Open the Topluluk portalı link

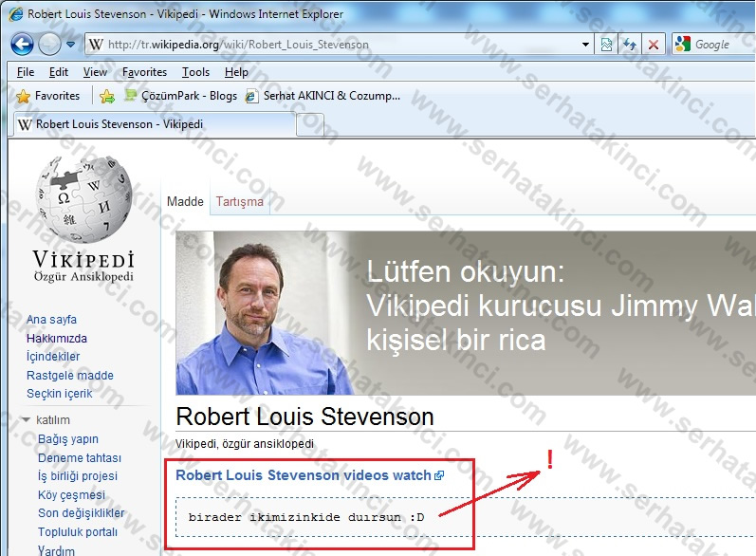click(78, 532)
